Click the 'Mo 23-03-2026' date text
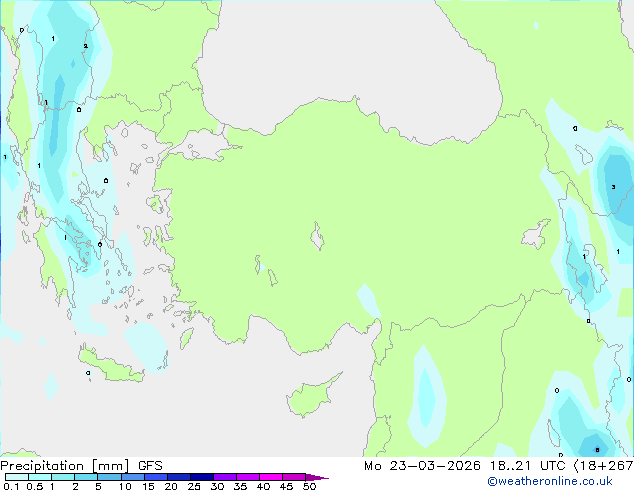 (422, 466)
